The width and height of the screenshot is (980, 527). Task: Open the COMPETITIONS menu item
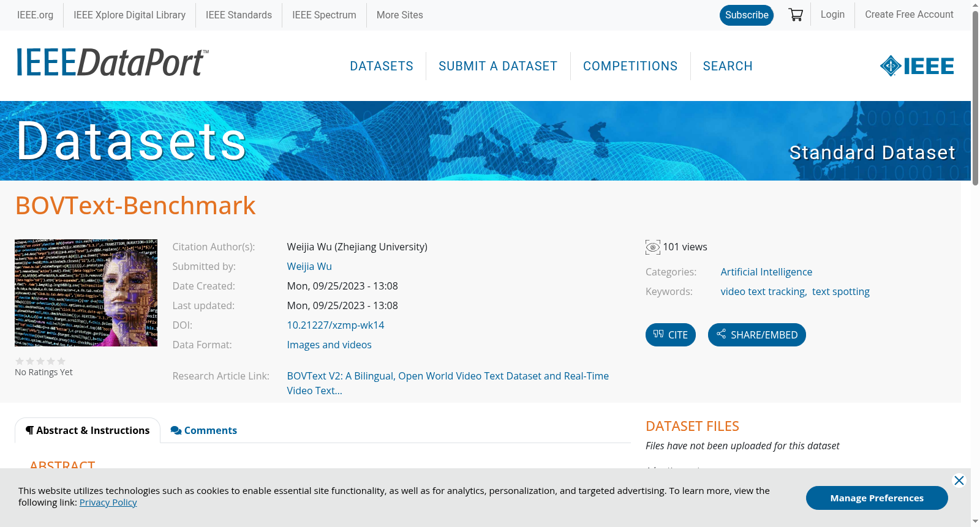630,66
